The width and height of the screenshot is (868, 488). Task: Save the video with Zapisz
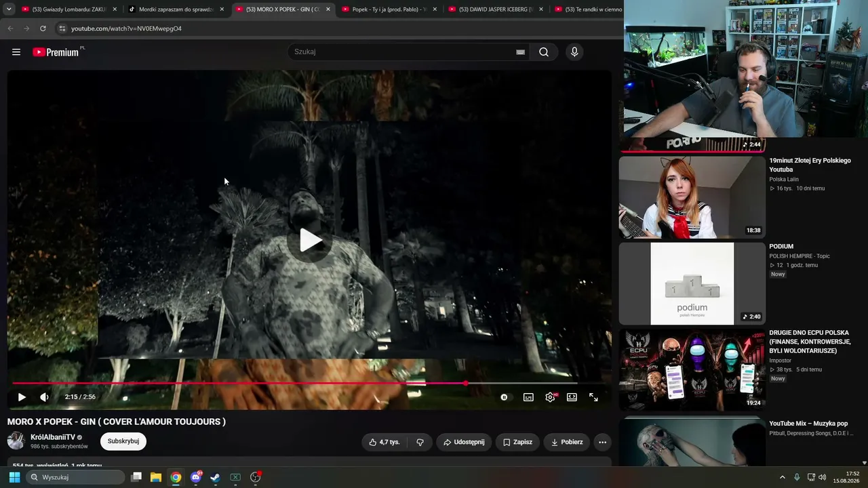pyautogui.click(x=517, y=442)
